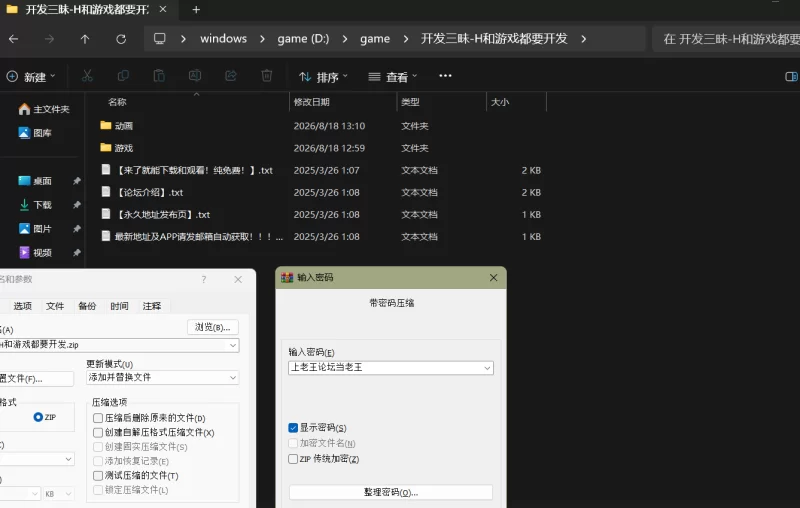The height and width of the screenshot is (508, 800).
Task: Open 桌面 in the sidebar
Action: [x=35, y=181]
